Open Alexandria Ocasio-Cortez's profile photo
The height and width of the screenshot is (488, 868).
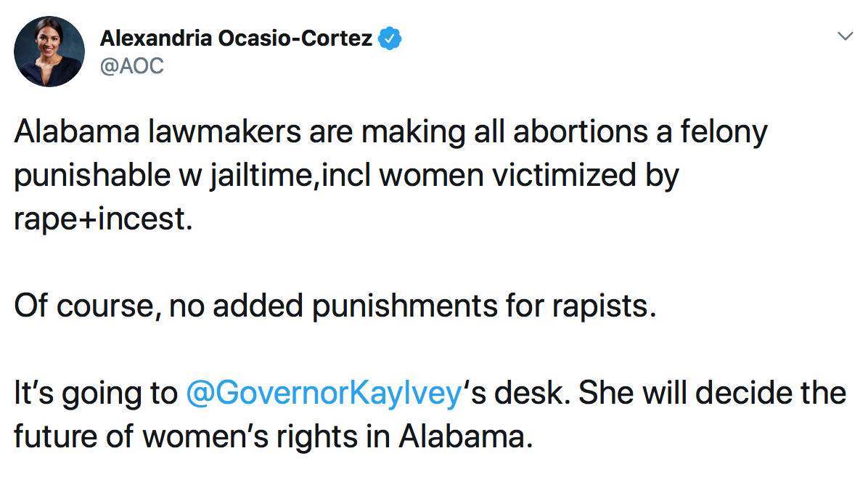(49, 52)
